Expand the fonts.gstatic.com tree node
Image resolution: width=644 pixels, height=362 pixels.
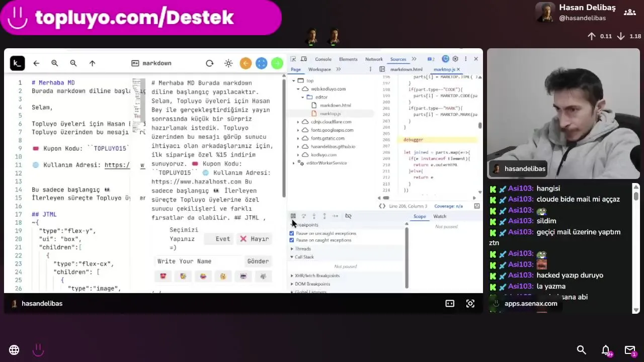[298, 138]
